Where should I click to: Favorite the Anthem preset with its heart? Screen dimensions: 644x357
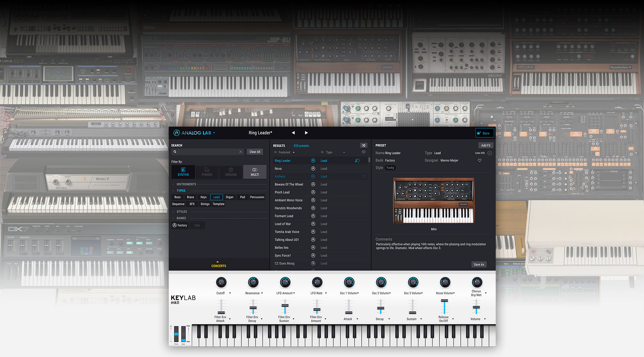[x=363, y=176]
